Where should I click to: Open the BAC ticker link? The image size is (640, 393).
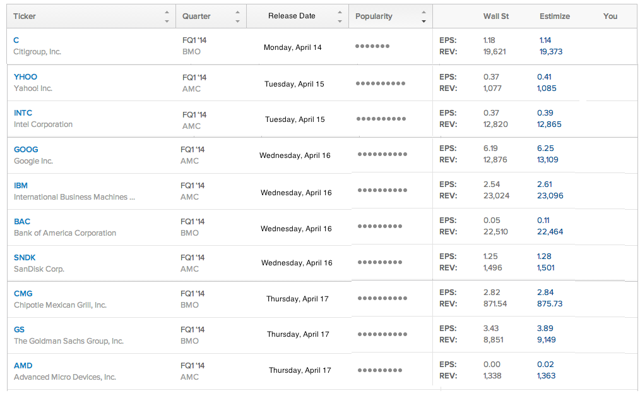tap(22, 222)
